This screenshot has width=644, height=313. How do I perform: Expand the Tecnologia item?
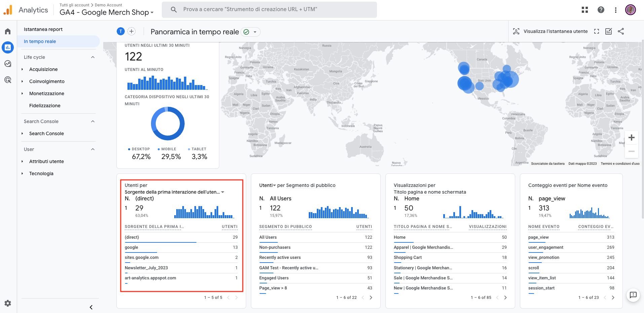[23, 173]
